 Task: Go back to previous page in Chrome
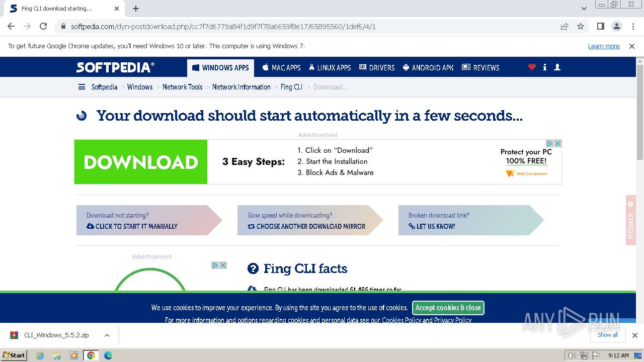[11, 26]
